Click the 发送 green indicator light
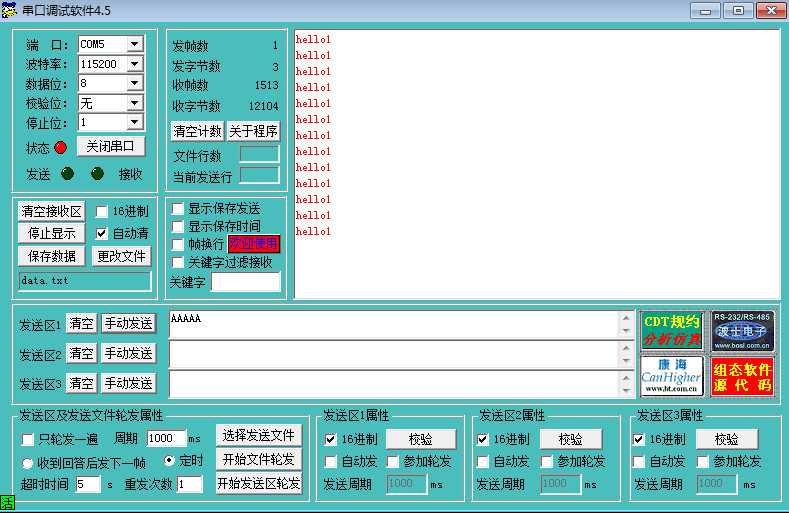 click(x=67, y=174)
